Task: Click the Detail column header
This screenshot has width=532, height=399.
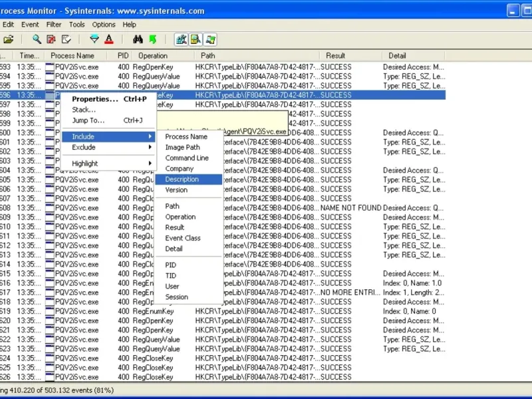Action: pyautogui.click(x=414, y=56)
